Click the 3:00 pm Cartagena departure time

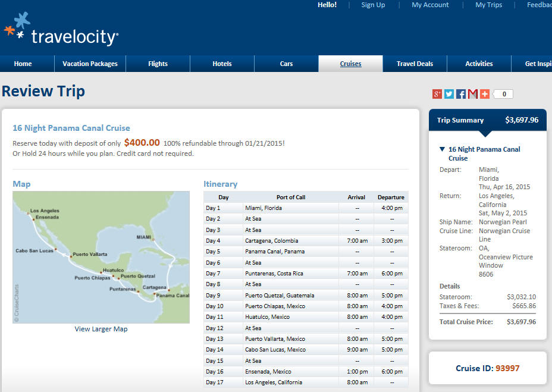coord(392,241)
